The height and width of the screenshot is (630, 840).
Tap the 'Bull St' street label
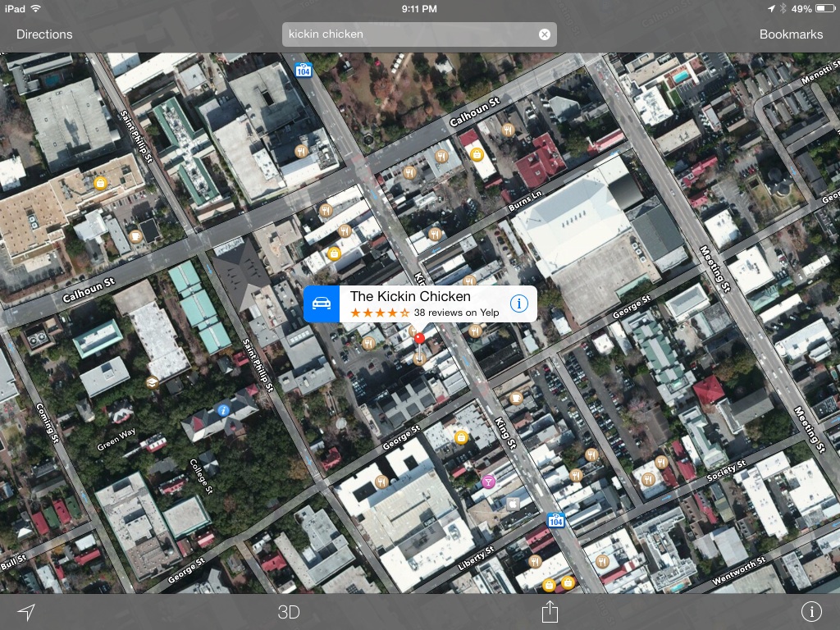tap(13, 562)
